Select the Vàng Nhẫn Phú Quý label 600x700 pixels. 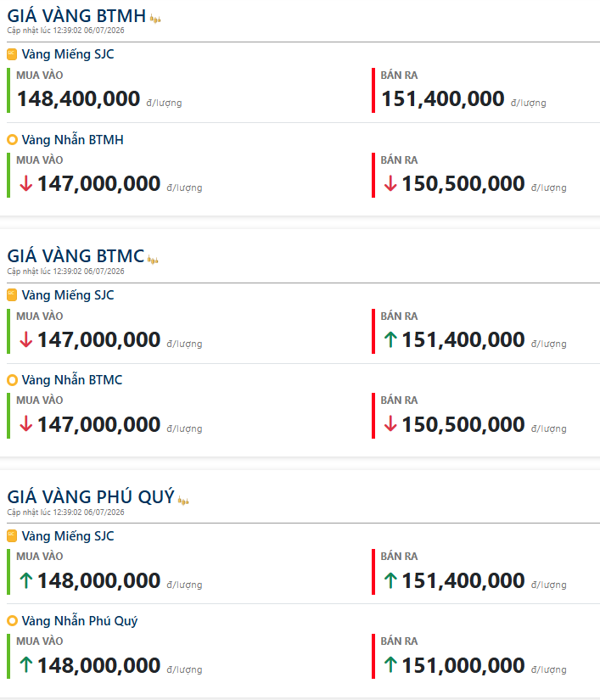pyautogui.click(x=80, y=621)
